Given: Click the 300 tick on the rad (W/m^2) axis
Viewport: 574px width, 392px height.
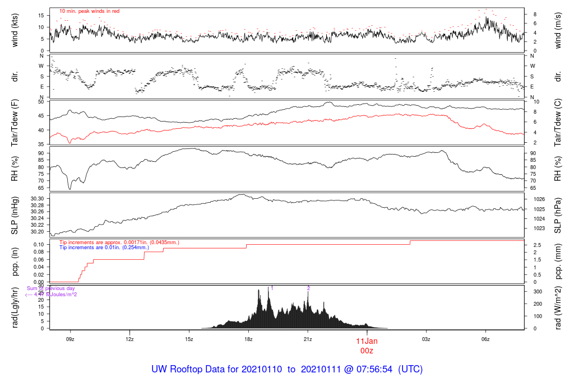Looking at the screenshot, I should tap(538, 292).
